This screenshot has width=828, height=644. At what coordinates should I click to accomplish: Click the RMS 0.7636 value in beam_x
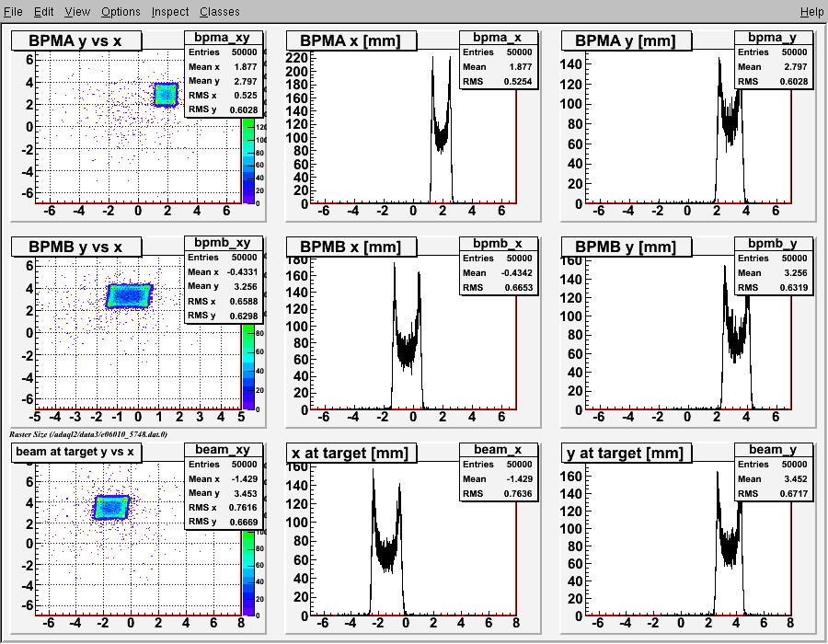click(x=519, y=493)
